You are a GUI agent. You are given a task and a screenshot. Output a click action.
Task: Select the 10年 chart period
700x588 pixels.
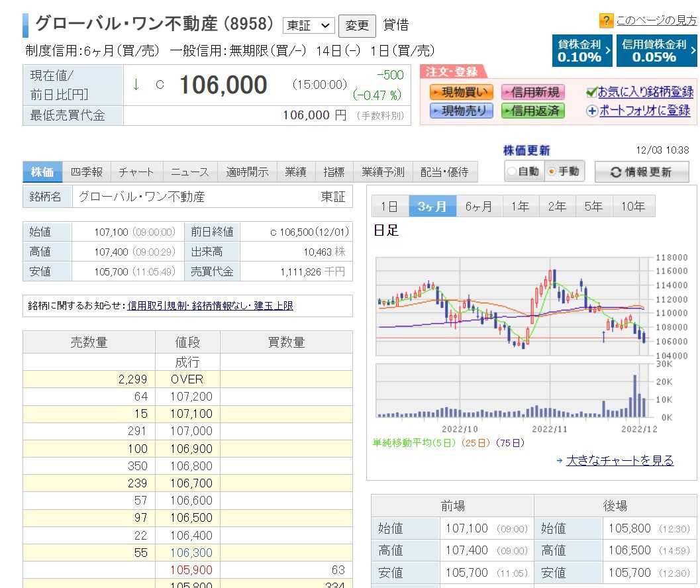point(634,207)
